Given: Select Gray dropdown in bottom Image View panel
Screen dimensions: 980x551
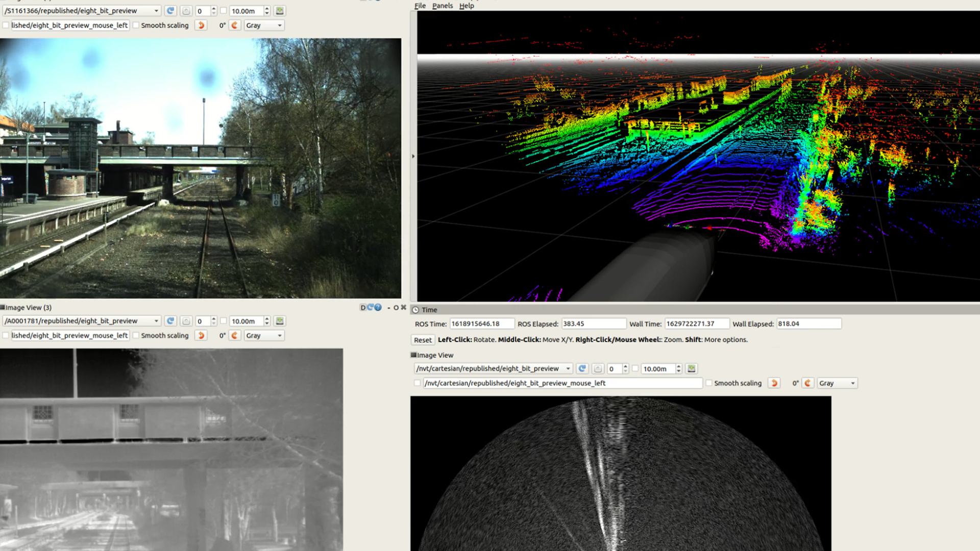Looking at the screenshot, I should (837, 383).
